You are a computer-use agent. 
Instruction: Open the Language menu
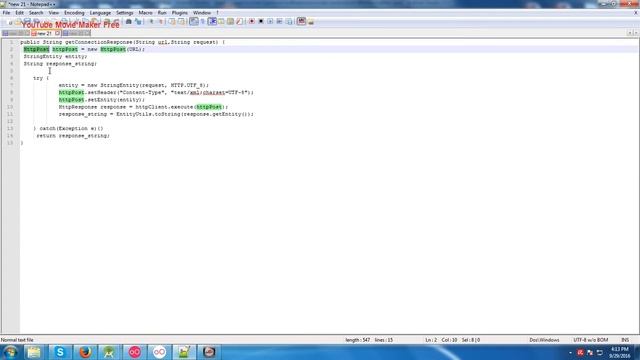[x=100, y=13]
